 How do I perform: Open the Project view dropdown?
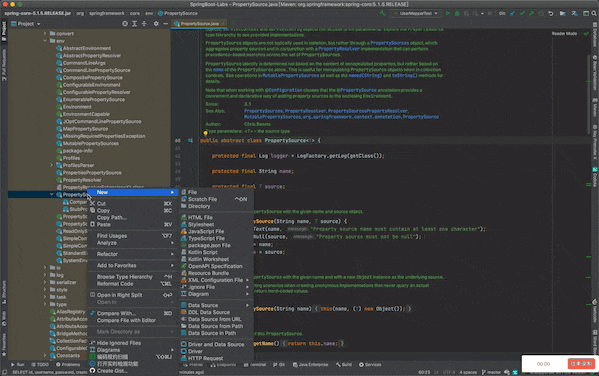(x=26, y=24)
